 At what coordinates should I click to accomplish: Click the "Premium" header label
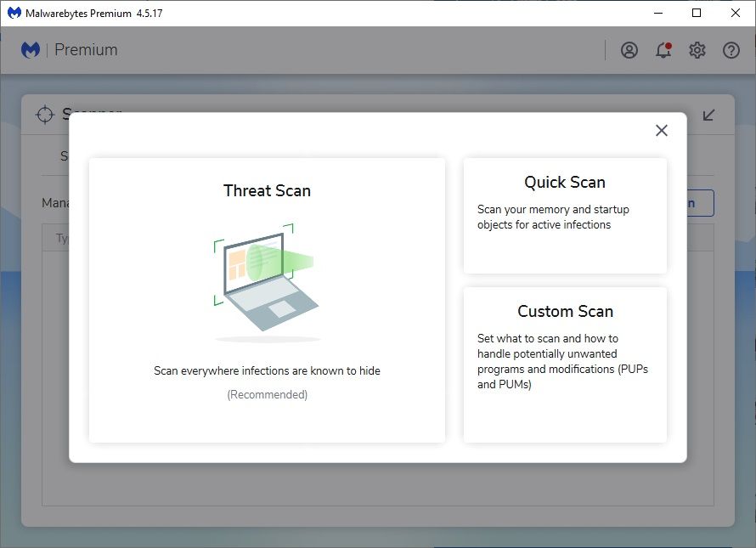[86, 49]
